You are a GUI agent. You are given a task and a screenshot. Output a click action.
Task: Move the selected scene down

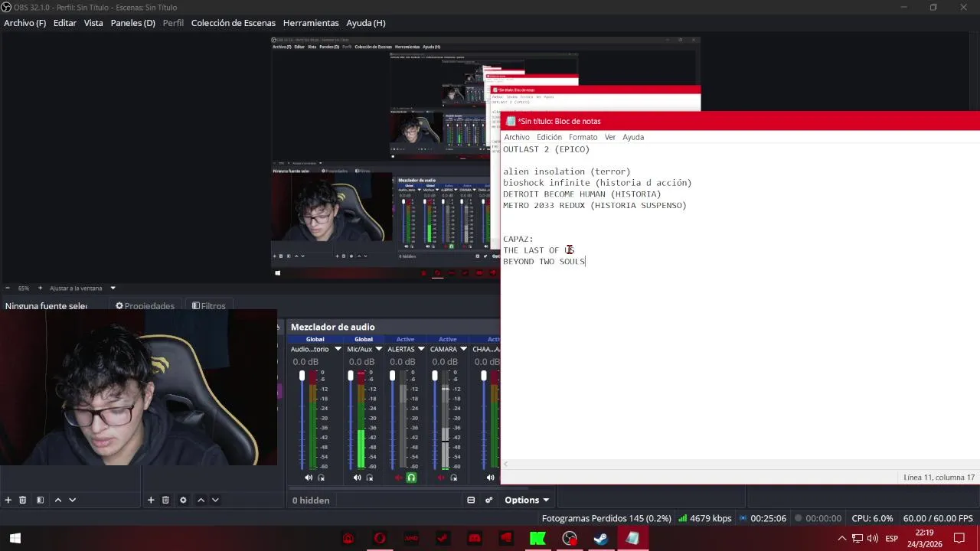click(72, 500)
